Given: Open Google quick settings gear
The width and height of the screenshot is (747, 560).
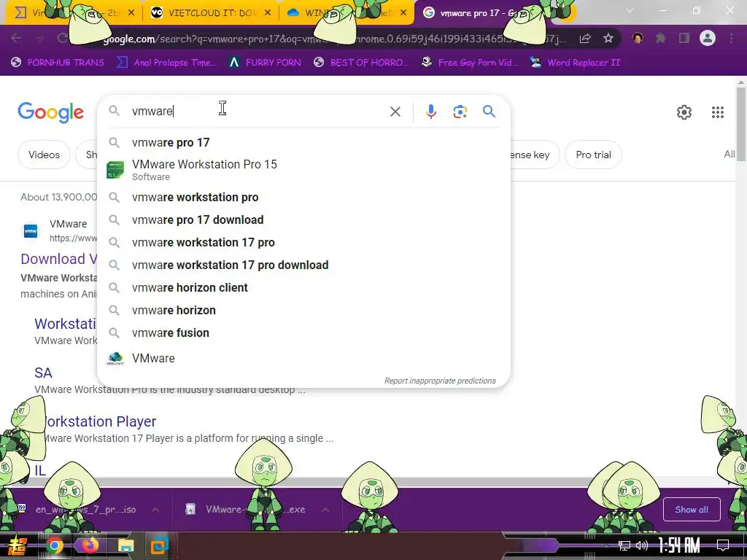Looking at the screenshot, I should [684, 112].
